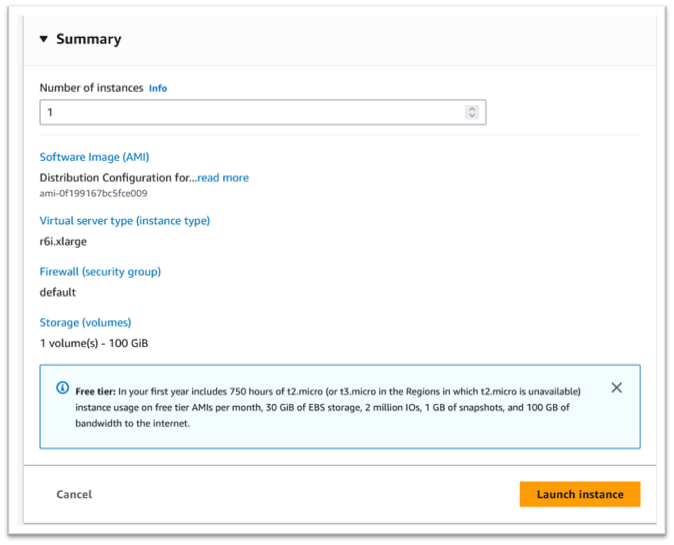
Task: Collapse the Summary section triangle
Action: (x=44, y=40)
